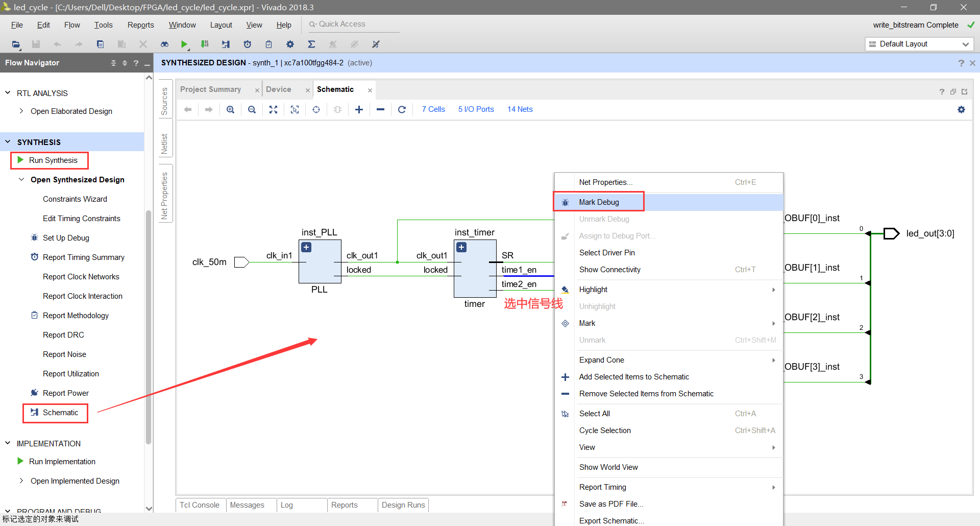The width and height of the screenshot is (980, 526).
Task: Open the Flow menu
Action: [x=72, y=25]
